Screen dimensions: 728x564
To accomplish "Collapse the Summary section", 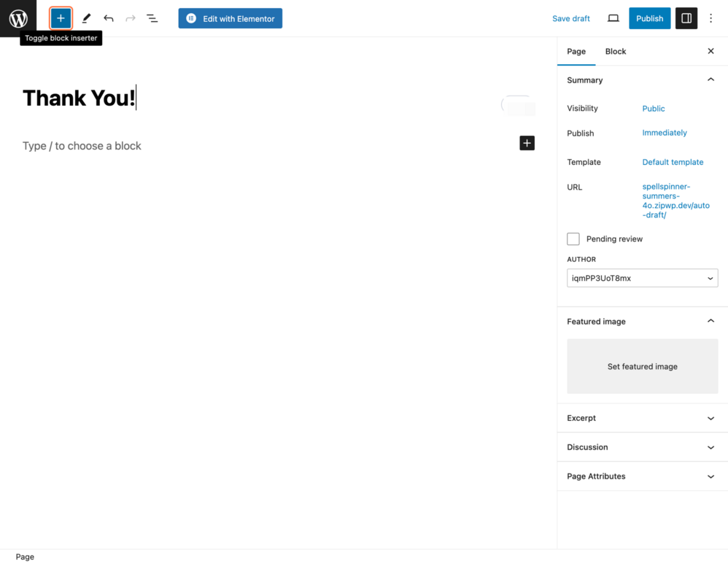I will [x=710, y=80].
